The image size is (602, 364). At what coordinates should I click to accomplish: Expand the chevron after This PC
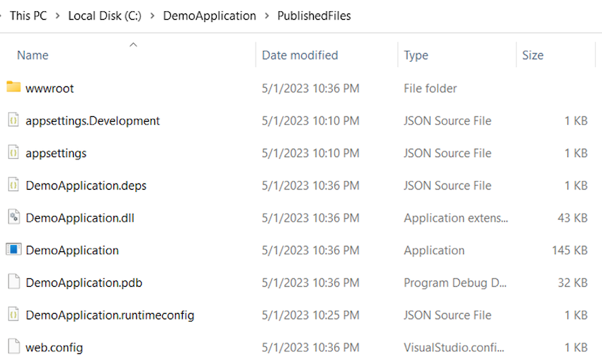tap(57, 16)
